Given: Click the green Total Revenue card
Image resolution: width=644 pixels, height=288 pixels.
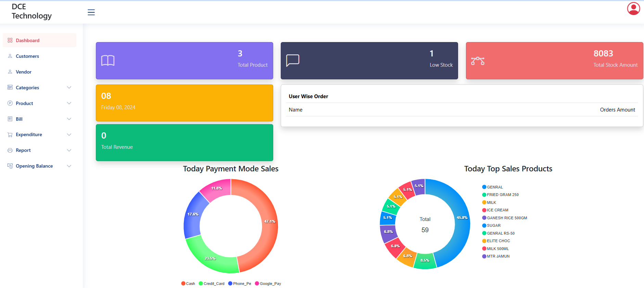Looking at the screenshot, I should coord(184,142).
